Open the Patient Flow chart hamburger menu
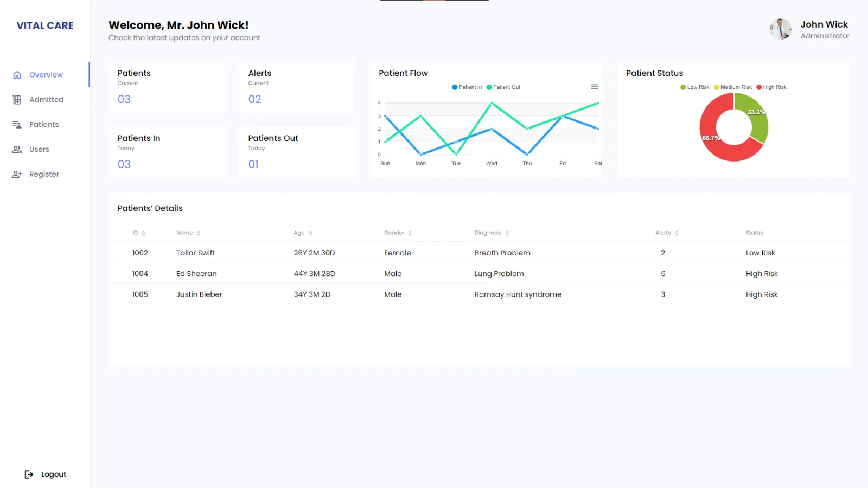Screen dimensions: 868x488 pyautogui.click(x=595, y=87)
